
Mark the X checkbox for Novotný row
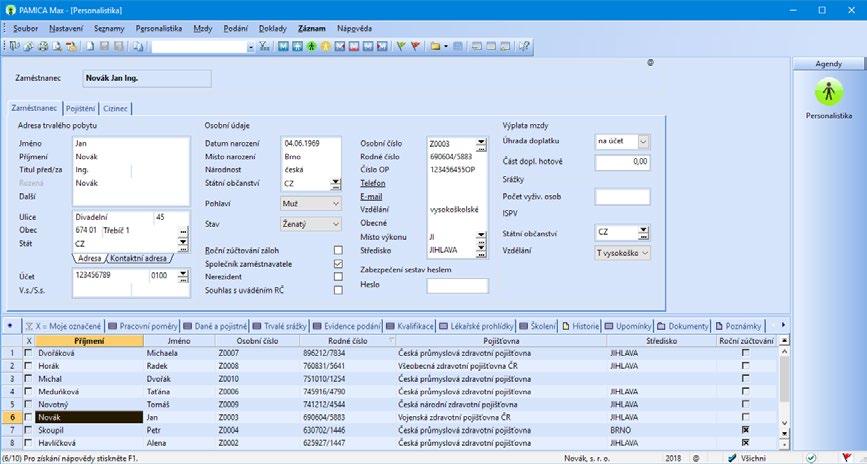[29, 404]
